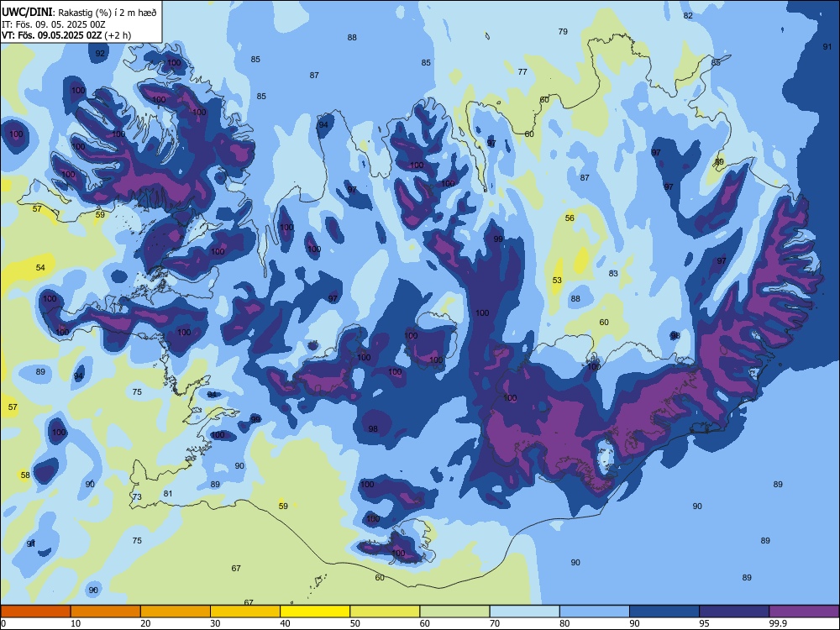Screen dimensions: 840x630
Task: Click the 'VT: Fös. 09.05.2025 02Z (+2 h)' line
Action: (66, 35)
